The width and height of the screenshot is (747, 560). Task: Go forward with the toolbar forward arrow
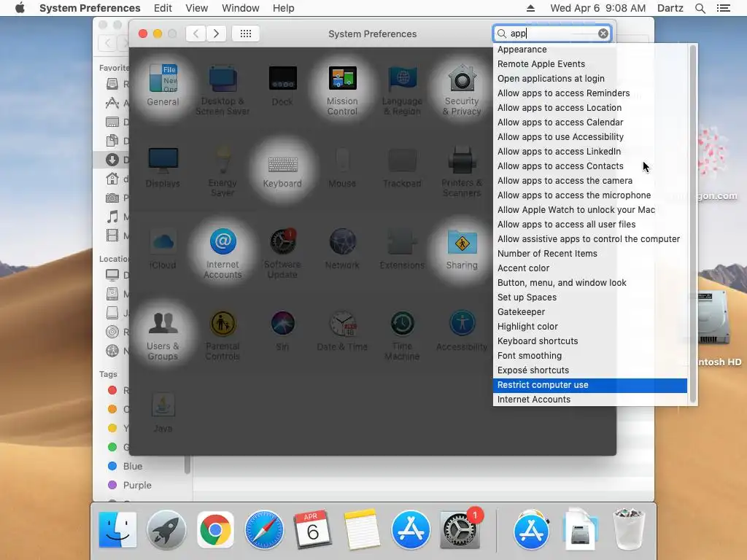tap(216, 34)
